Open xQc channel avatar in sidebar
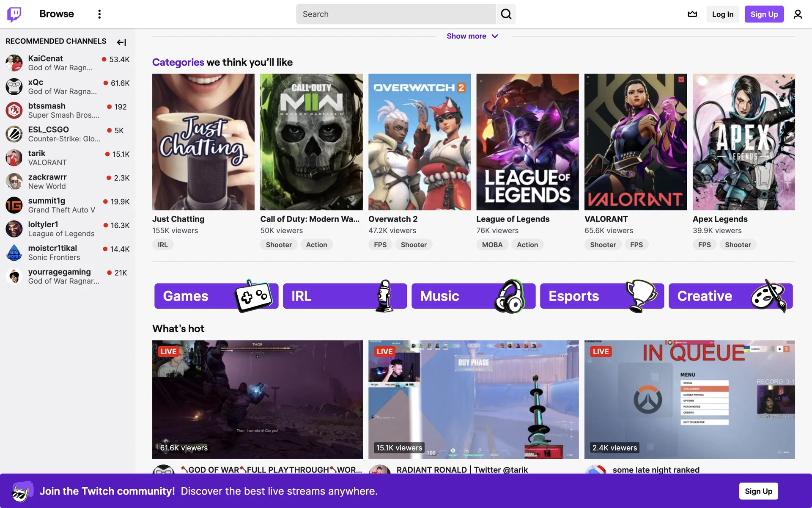The width and height of the screenshot is (812, 508). click(x=14, y=86)
